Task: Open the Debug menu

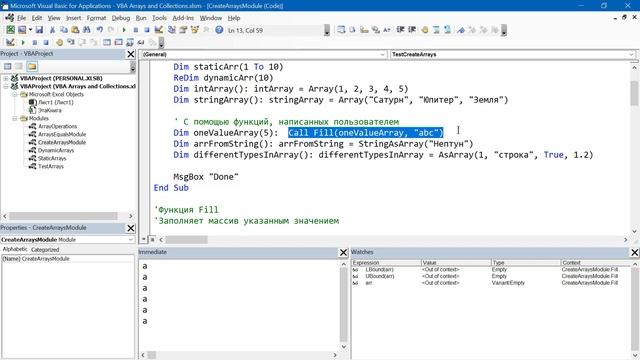Action: [x=121, y=18]
